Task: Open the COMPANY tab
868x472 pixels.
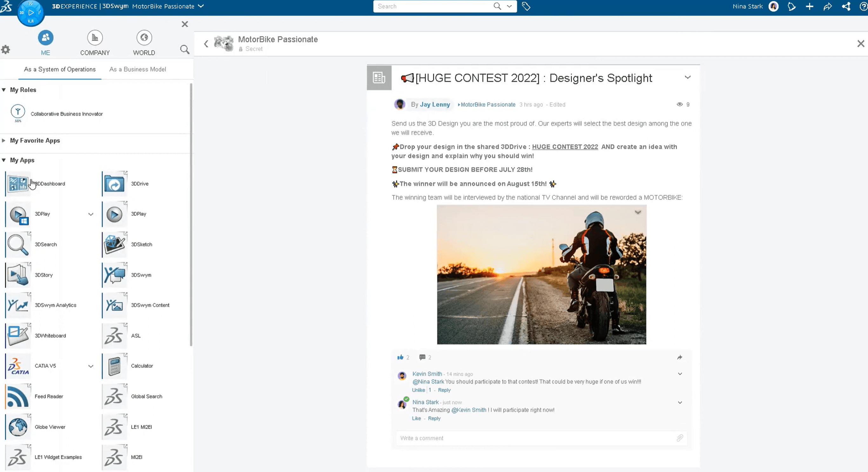Action: click(x=95, y=42)
